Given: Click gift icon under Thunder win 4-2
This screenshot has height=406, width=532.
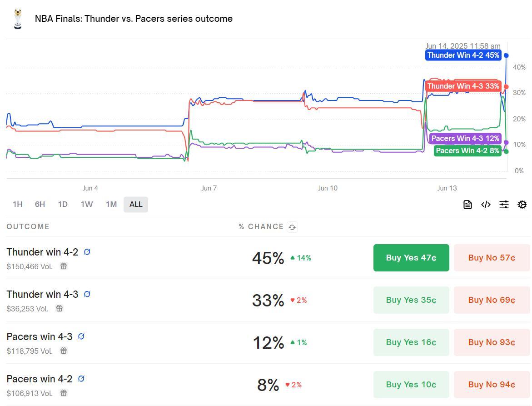Looking at the screenshot, I should click(x=64, y=266).
